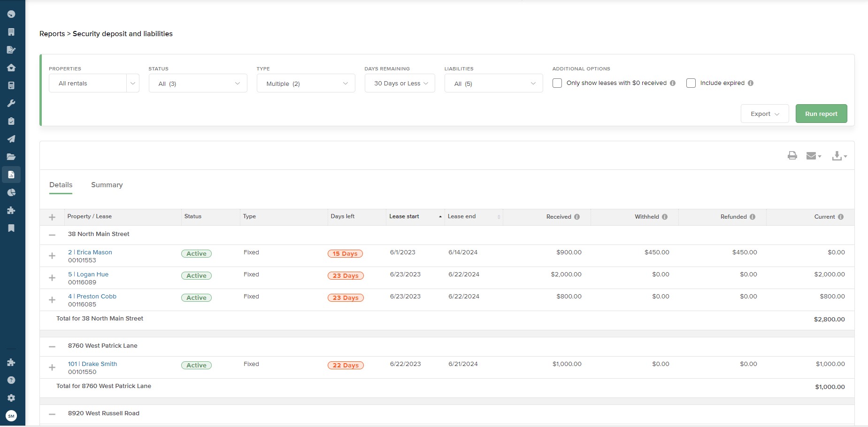Click the paper plane Communications icon
Image resolution: width=868 pixels, height=427 pixels.
pos(12,138)
